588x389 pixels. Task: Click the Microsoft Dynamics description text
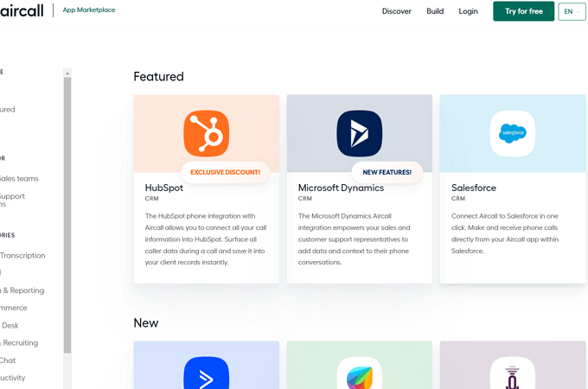pyautogui.click(x=354, y=239)
